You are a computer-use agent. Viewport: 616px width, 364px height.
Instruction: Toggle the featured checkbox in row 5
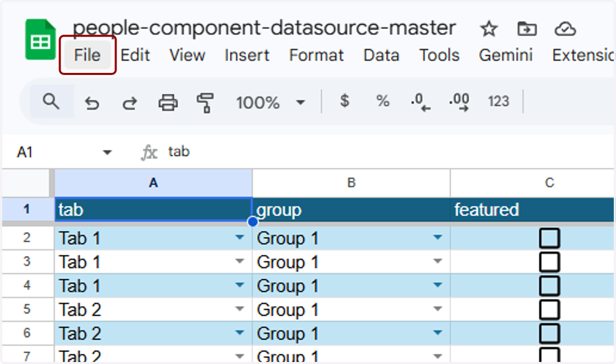tap(550, 310)
